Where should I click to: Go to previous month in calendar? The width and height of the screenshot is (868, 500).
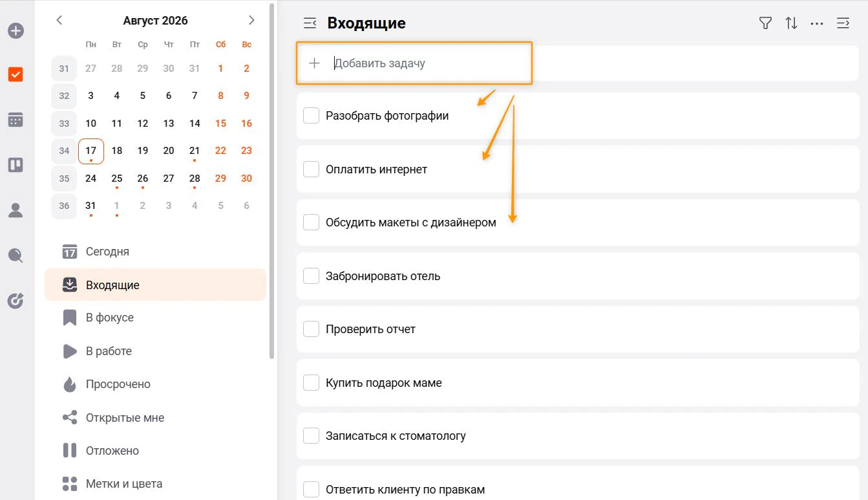tap(59, 20)
